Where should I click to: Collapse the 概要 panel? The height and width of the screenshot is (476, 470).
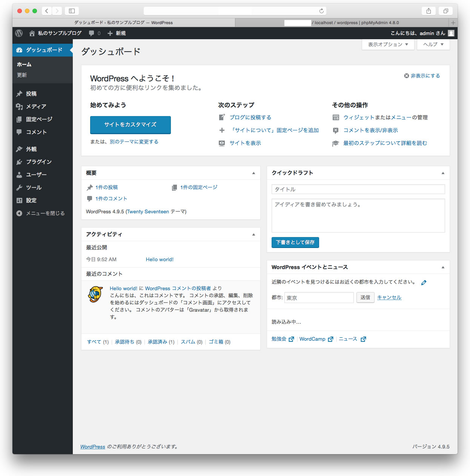[253, 173]
